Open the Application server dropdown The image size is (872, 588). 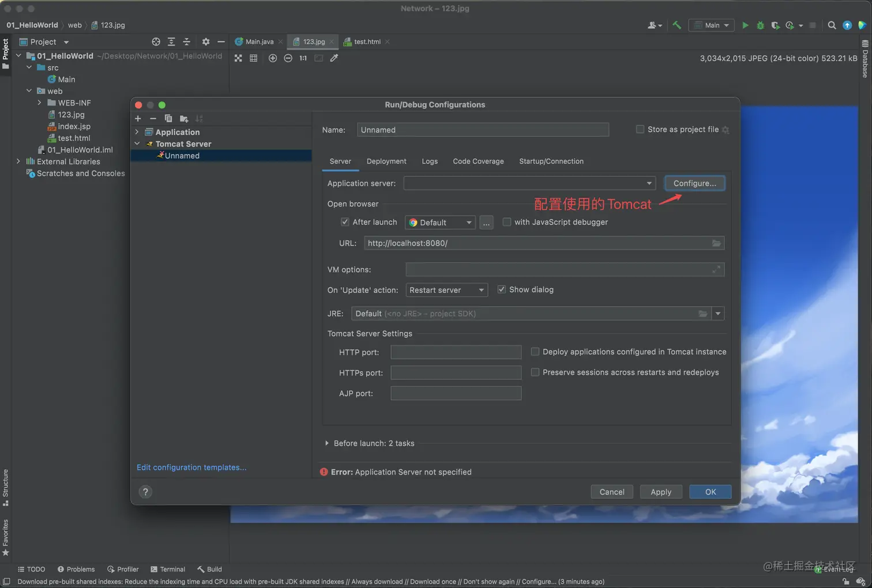(529, 183)
